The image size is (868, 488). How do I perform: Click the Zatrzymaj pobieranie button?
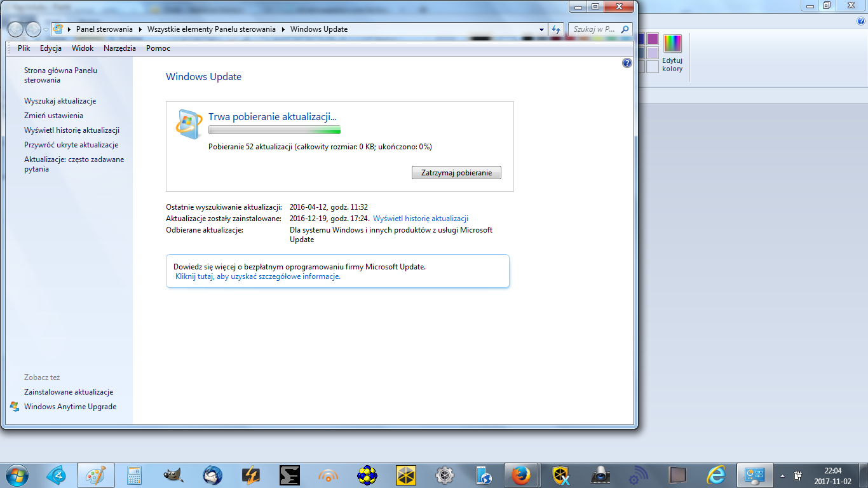pyautogui.click(x=456, y=173)
